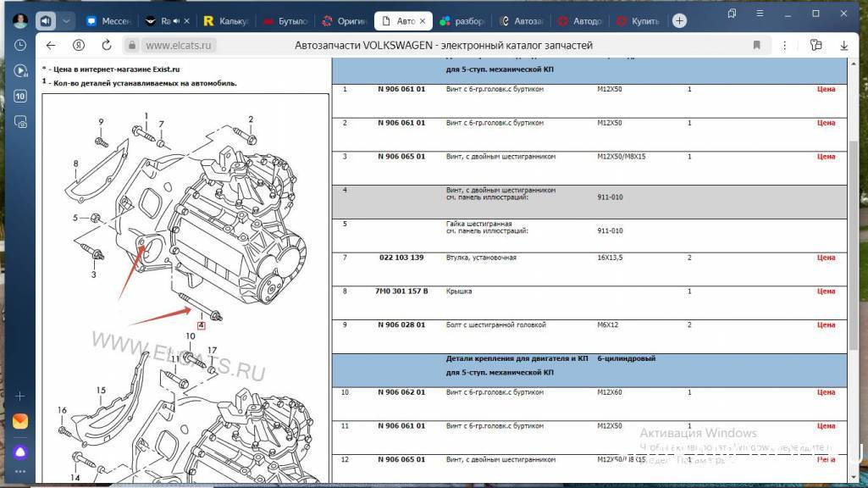Screen dimensions: 868x488
Task: Expand sidebar more options ellipsis
Action: (x=20, y=472)
